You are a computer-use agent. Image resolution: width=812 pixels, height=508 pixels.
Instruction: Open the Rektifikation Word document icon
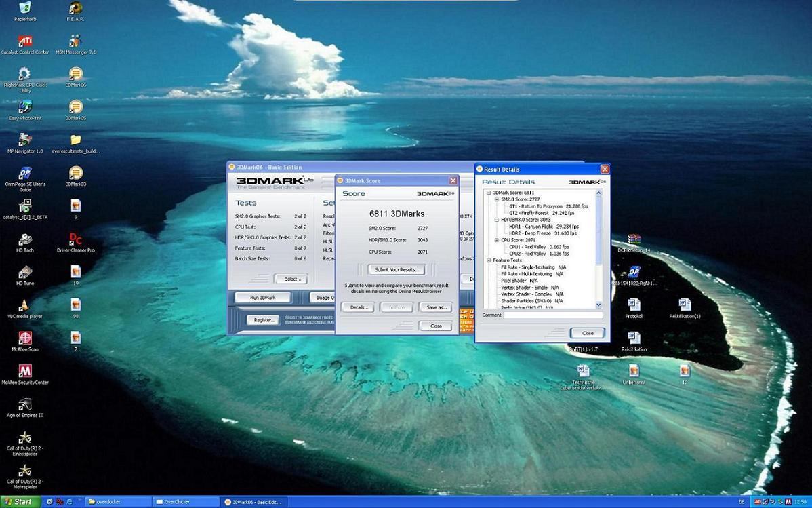coord(634,342)
